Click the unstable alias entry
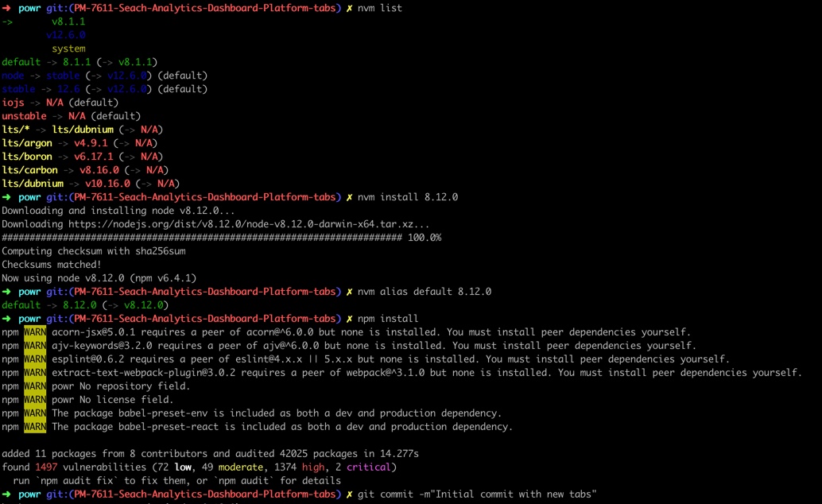The width and height of the screenshot is (822, 504). 24,116
